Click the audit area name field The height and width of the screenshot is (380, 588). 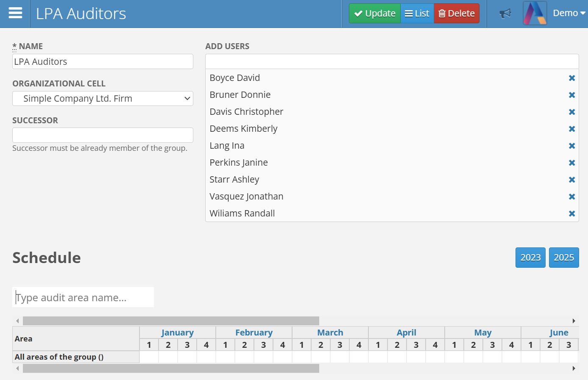tap(83, 297)
